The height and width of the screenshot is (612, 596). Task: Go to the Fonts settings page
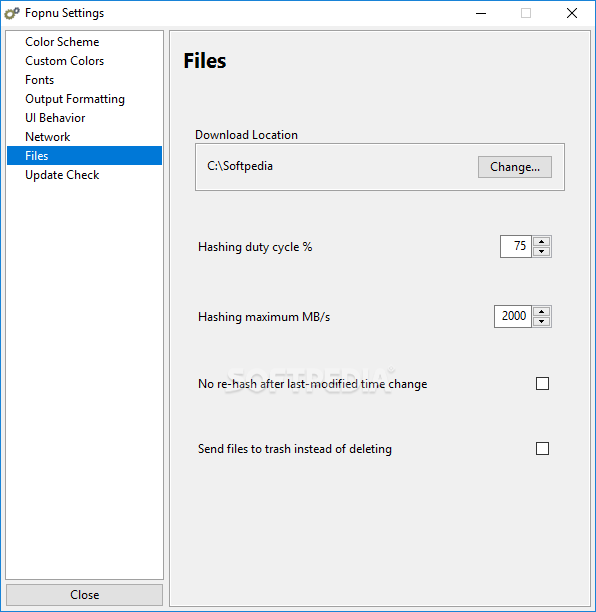(84, 80)
